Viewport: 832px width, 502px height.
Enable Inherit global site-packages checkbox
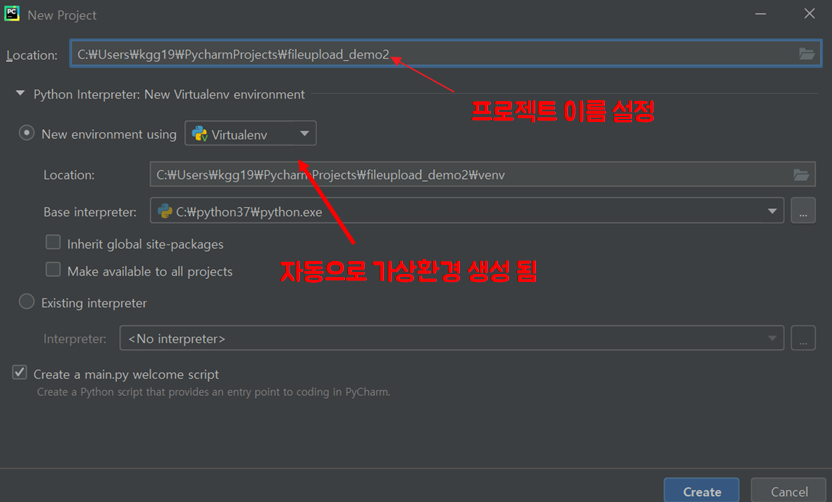tap(53, 243)
